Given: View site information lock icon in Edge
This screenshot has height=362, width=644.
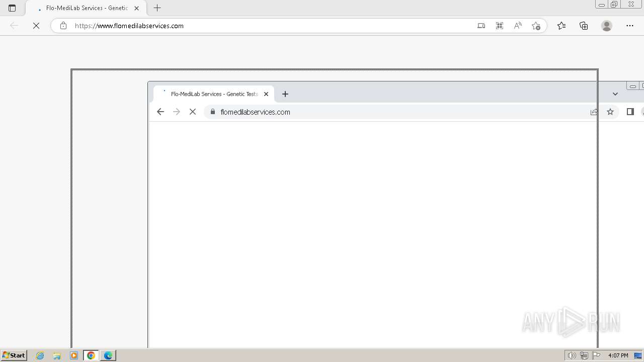Looking at the screenshot, I should 63,26.
